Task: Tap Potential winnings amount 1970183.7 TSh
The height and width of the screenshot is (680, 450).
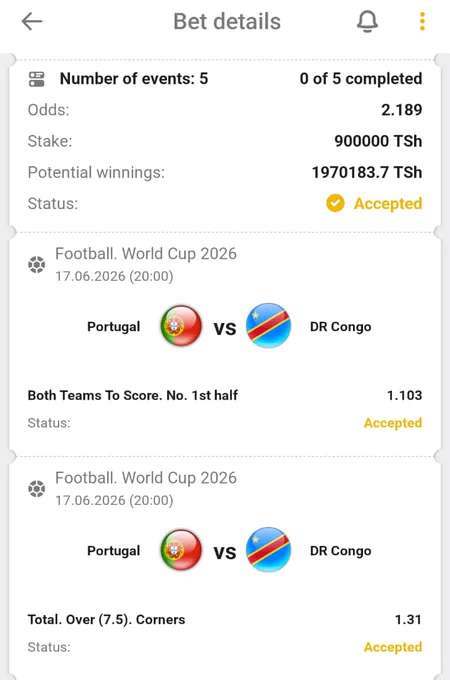Action: [367, 173]
